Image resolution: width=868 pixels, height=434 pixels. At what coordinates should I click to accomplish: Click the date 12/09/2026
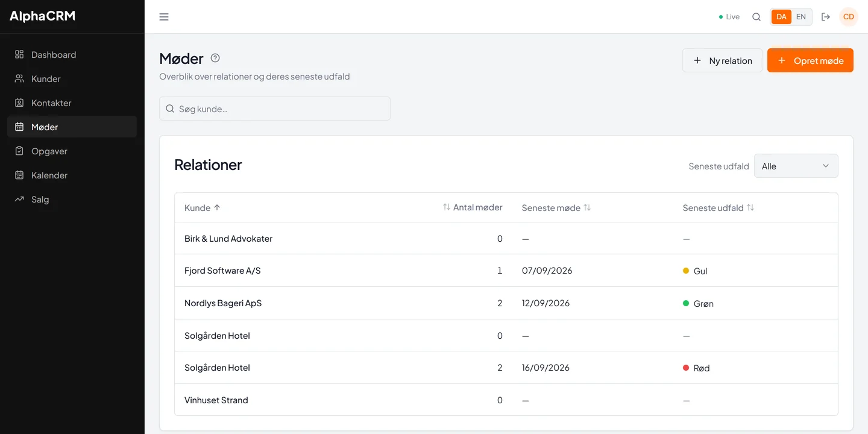coord(546,303)
